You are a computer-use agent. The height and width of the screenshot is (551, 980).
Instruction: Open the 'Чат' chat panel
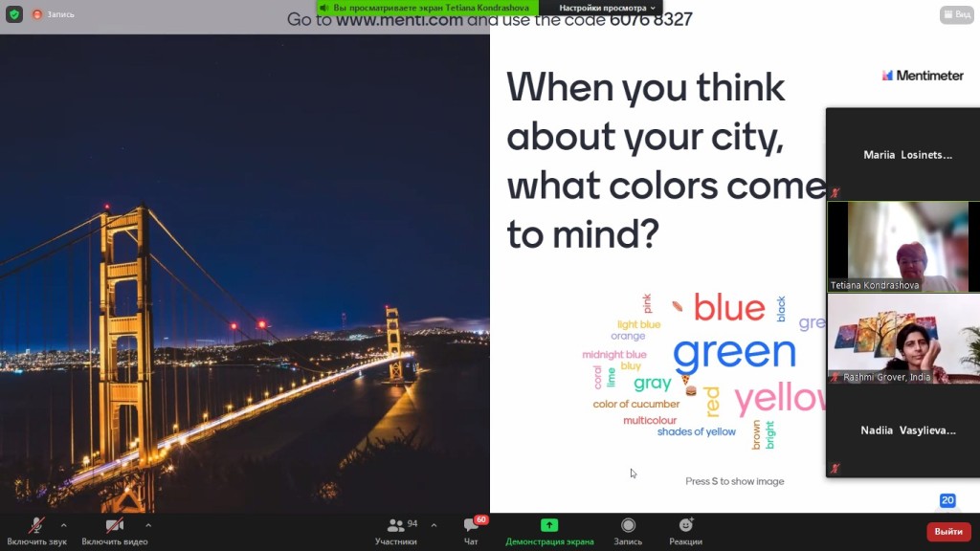pos(471,532)
